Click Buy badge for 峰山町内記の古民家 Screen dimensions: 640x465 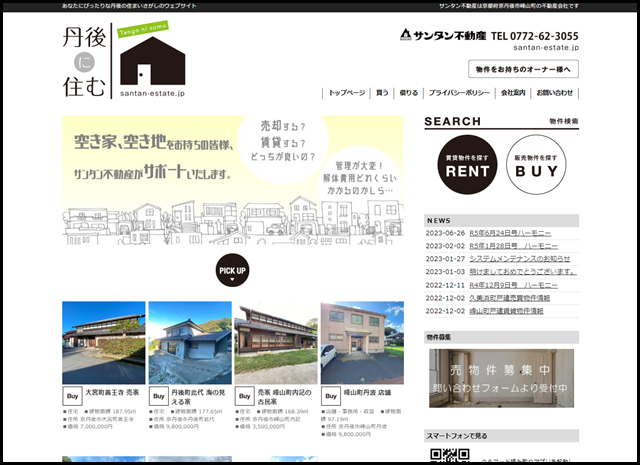245,395
